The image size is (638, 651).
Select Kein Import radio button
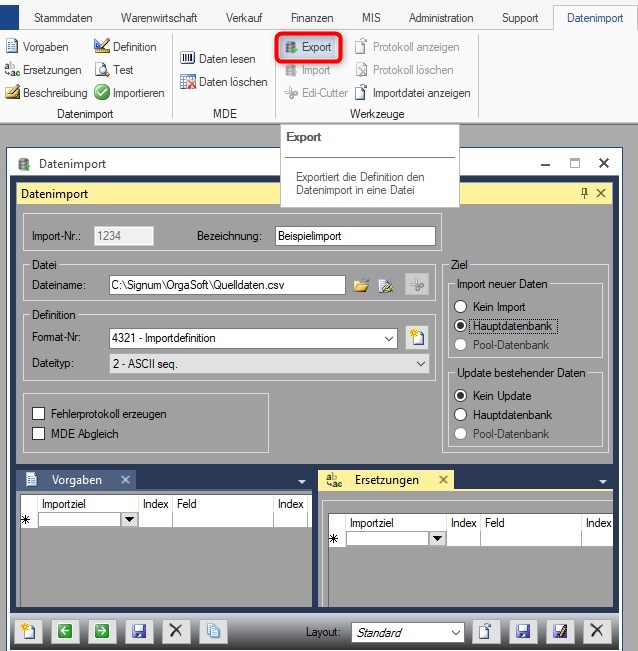click(460, 307)
